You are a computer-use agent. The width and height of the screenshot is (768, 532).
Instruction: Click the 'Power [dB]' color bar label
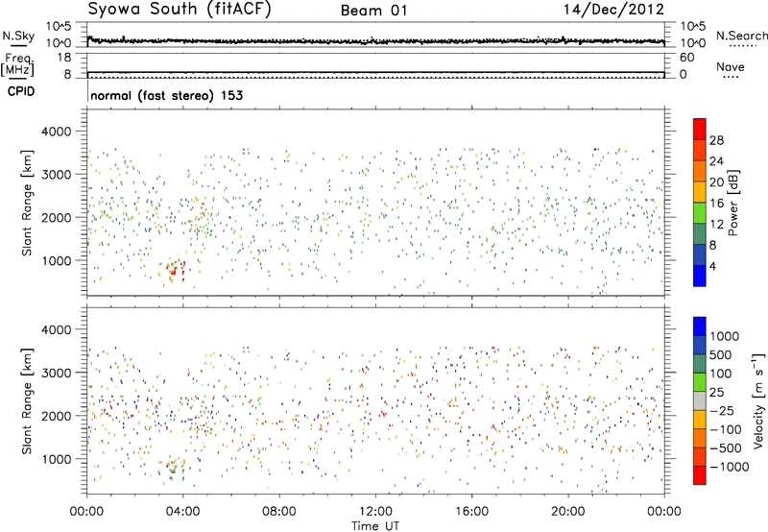tap(732, 203)
